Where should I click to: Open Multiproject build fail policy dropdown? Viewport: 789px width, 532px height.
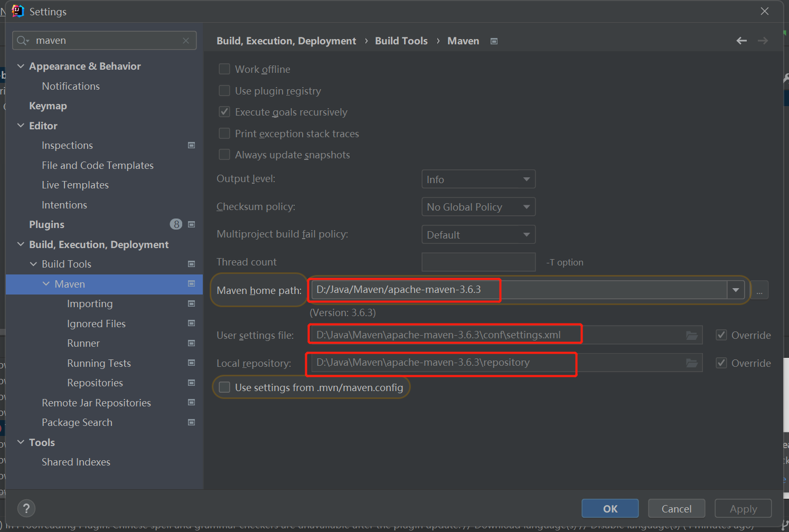(x=478, y=234)
